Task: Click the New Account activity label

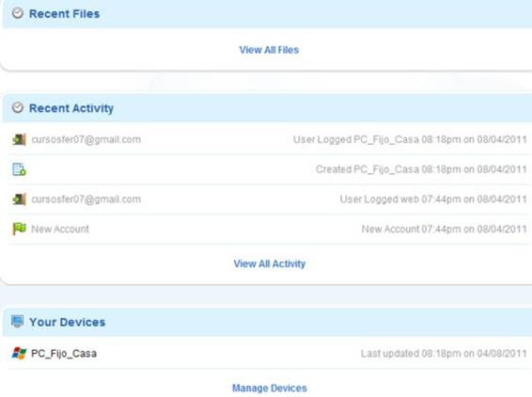Action: [60, 230]
